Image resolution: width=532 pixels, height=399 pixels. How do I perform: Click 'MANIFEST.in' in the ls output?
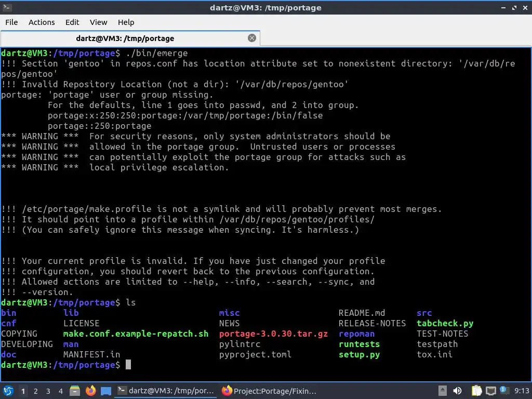coord(91,354)
